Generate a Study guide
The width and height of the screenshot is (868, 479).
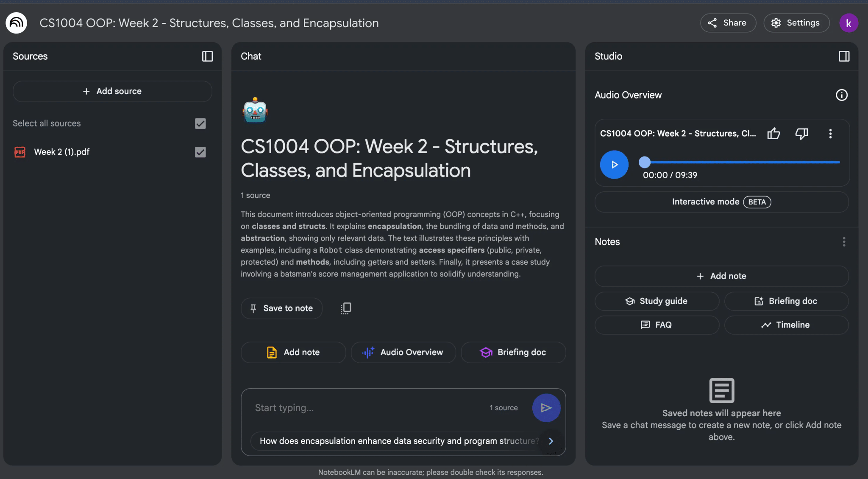tap(657, 301)
